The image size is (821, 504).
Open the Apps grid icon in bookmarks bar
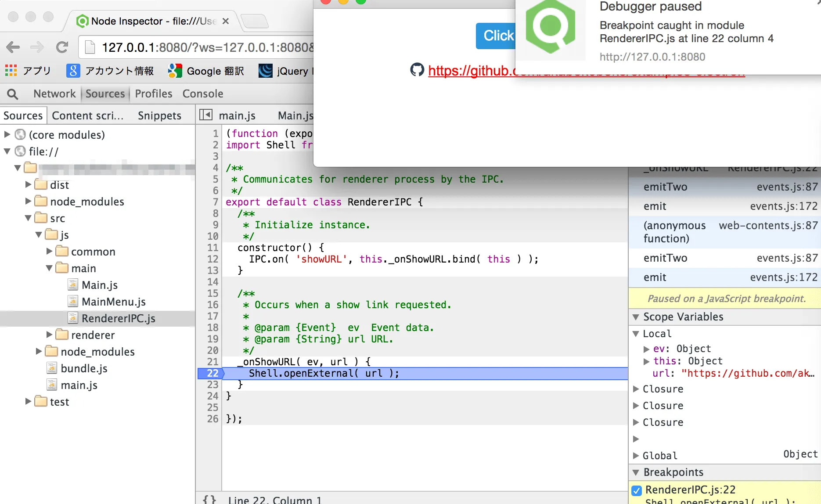pyautogui.click(x=11, y=71)
